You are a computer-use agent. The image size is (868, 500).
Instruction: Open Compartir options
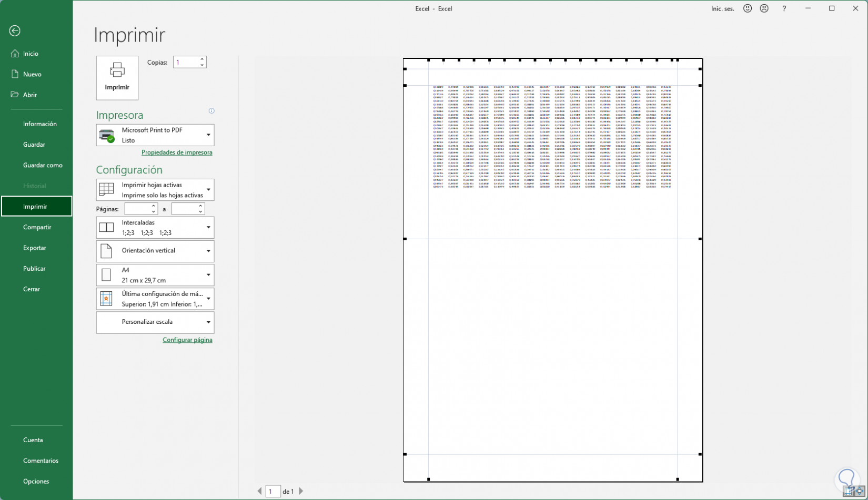36,227
